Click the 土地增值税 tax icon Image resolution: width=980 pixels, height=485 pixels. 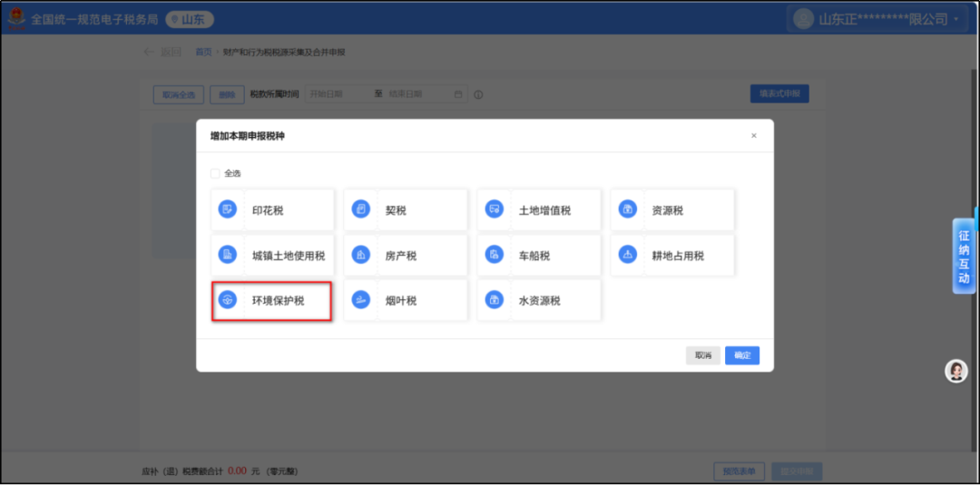tap(495, 209)
